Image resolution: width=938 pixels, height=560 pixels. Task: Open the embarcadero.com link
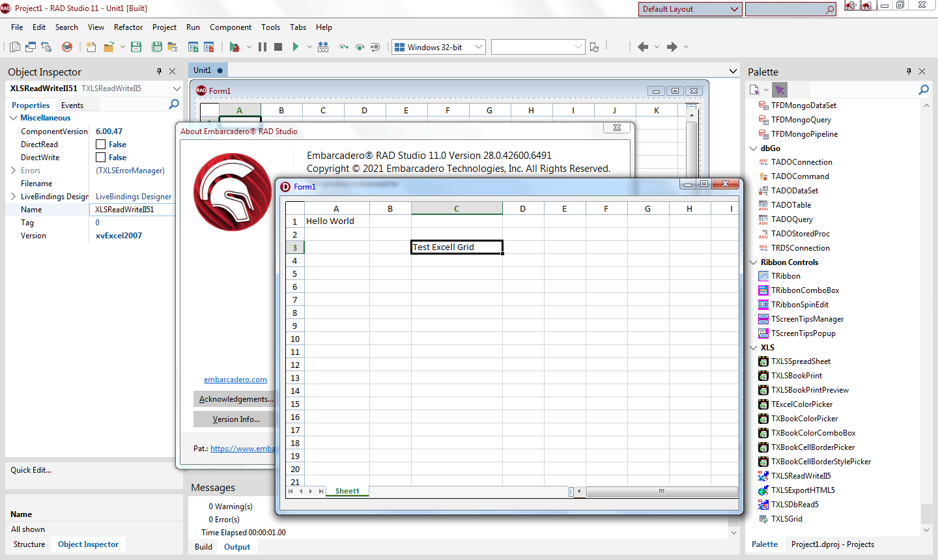(x=235, y=380)
